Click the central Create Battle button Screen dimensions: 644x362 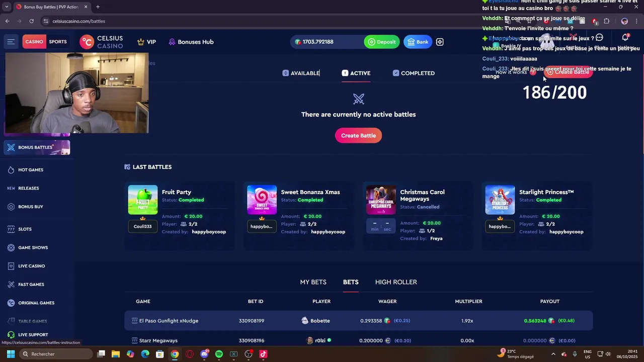(358, 135)
